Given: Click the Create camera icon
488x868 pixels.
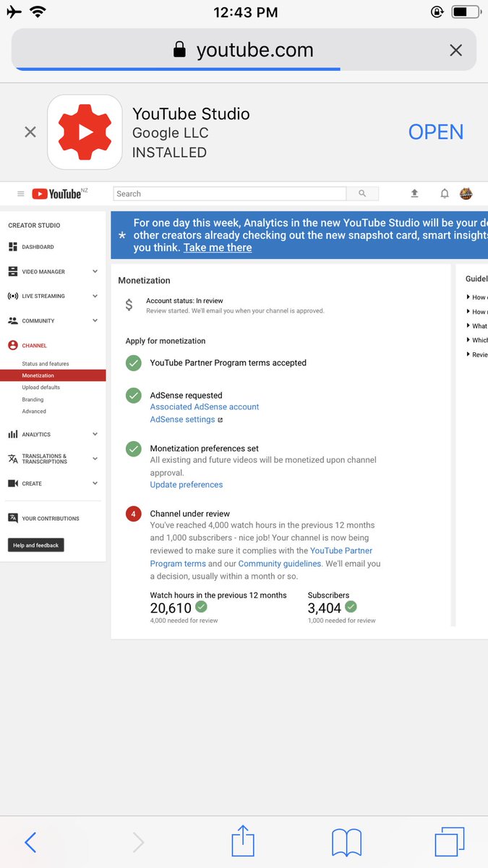Looking at the screenshot, I should coord(13,484).
